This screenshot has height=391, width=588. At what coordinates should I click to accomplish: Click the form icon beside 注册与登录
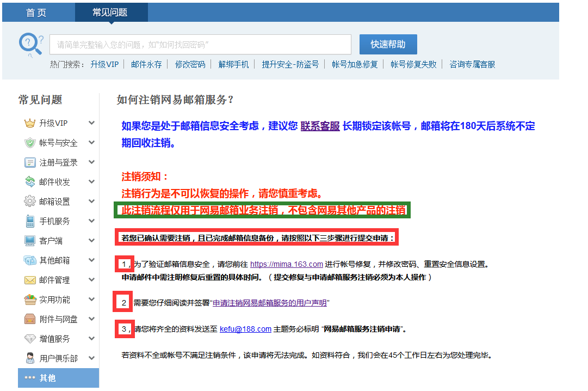click(29, 163)
